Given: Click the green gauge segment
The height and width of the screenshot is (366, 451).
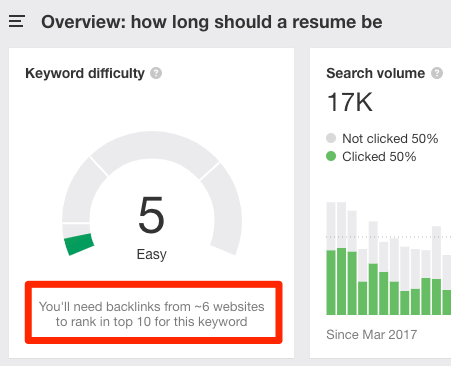Looking at the screenshot, I should point(79,244).
